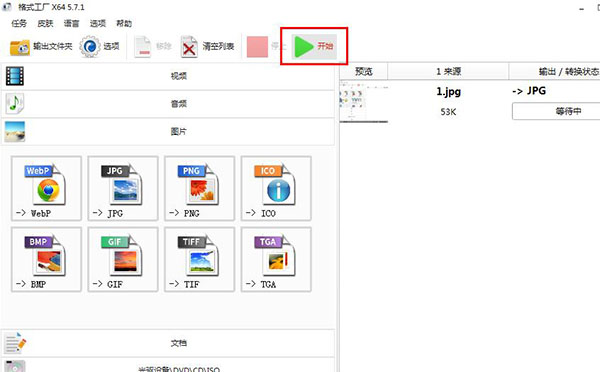Choose the -> TGA conversion icon
The height and width of the screenshot is (372, 600).
point(276,259)
